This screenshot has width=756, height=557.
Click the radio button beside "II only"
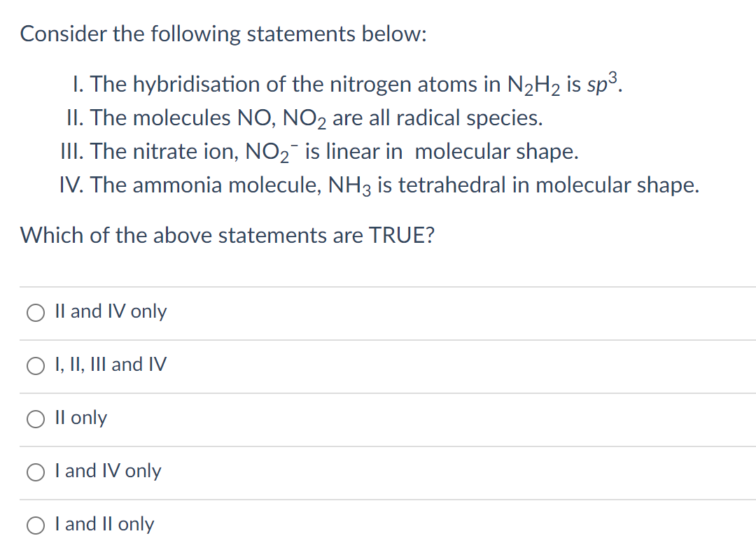point(36,418)
